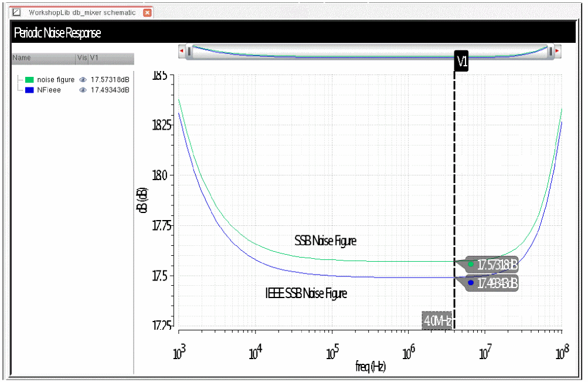Click the left red arrow of zoom strip
The width and height of the screenshot is (588, 382).
click(182, 51)
